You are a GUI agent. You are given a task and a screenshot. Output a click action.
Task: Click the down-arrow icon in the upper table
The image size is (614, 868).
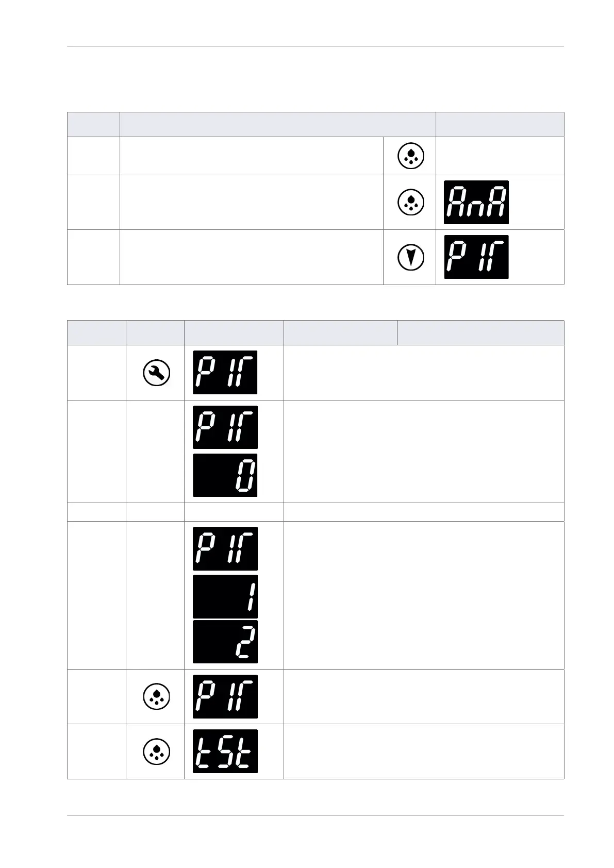(x=411, y=257)
